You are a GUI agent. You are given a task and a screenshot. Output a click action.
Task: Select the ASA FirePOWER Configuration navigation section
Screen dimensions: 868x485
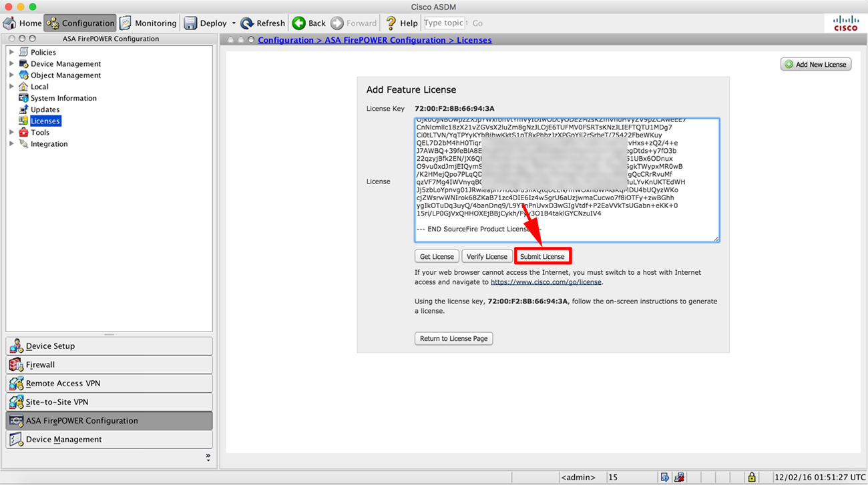click(109, 421)
